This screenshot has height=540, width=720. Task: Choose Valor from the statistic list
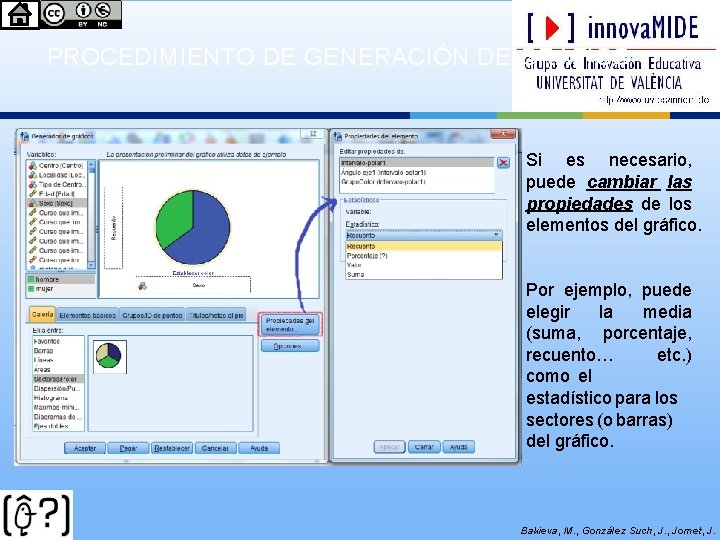pyautogui.click(x=424, y=265)
